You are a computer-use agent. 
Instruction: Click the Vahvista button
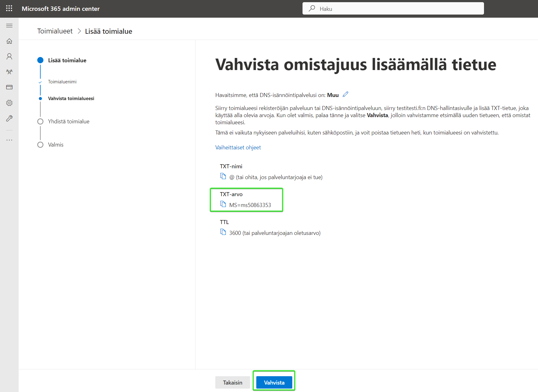274,382
